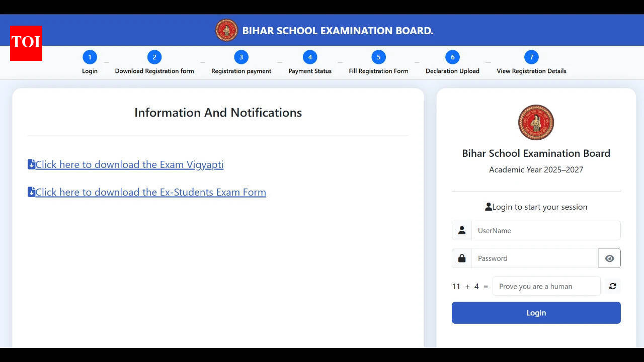Click the download icon beside Exam Vigyapti
The width and height of the screenshot is (644, 362).
click(x=31, y=164)
